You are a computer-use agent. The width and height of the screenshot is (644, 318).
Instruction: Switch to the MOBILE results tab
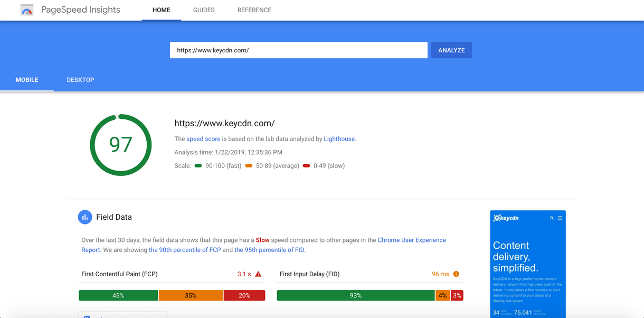27,80
